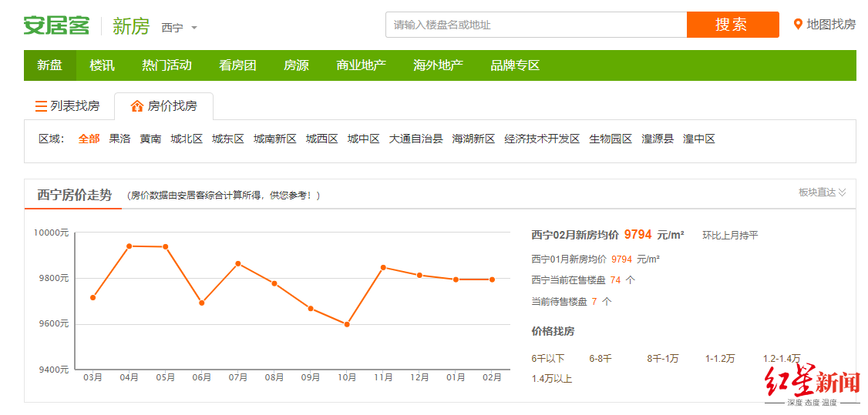
Task: Select price range 8千-1万
Action: click(663, 359)
